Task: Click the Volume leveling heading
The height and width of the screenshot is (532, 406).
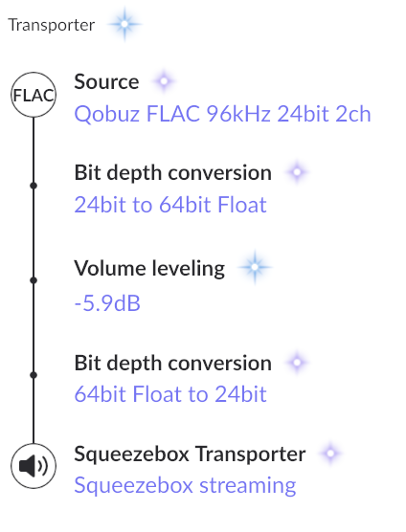Action: tap(149, 269)
